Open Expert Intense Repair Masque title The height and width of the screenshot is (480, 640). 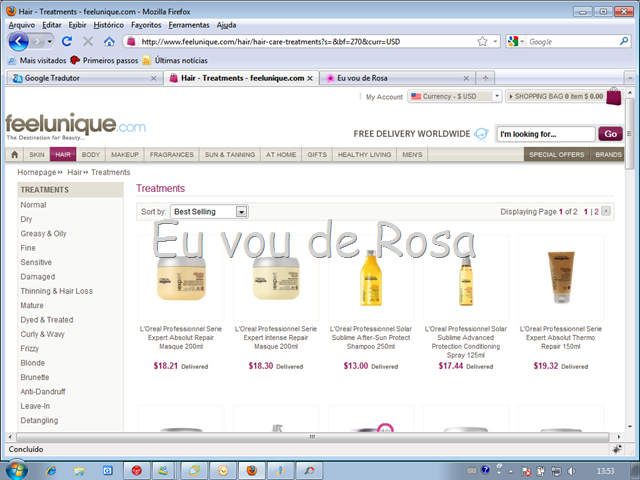[x=276, y=338]
